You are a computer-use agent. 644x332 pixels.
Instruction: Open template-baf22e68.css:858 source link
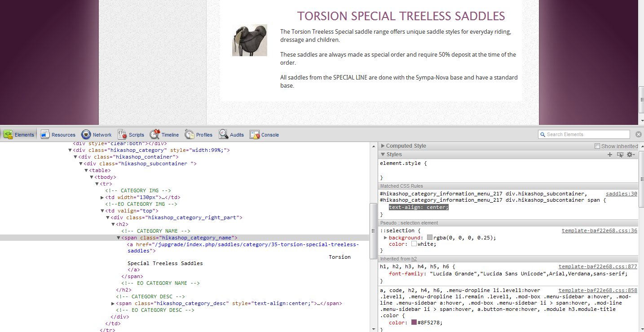598,290
